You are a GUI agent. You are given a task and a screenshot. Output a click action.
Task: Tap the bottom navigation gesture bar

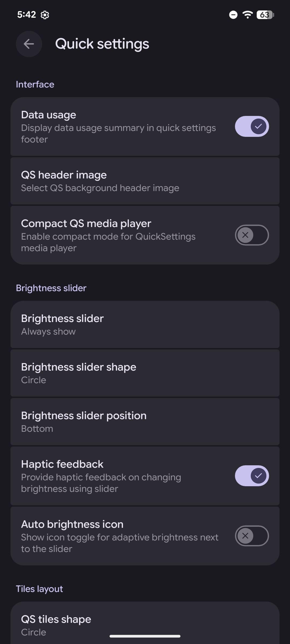[x=145, y=636]
